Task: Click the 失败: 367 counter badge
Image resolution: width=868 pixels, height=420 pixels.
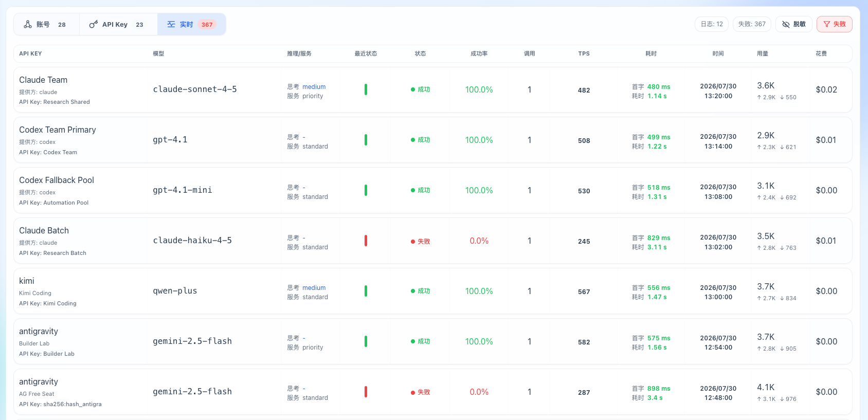Action: pyautogui.click(x=752, y=24)
